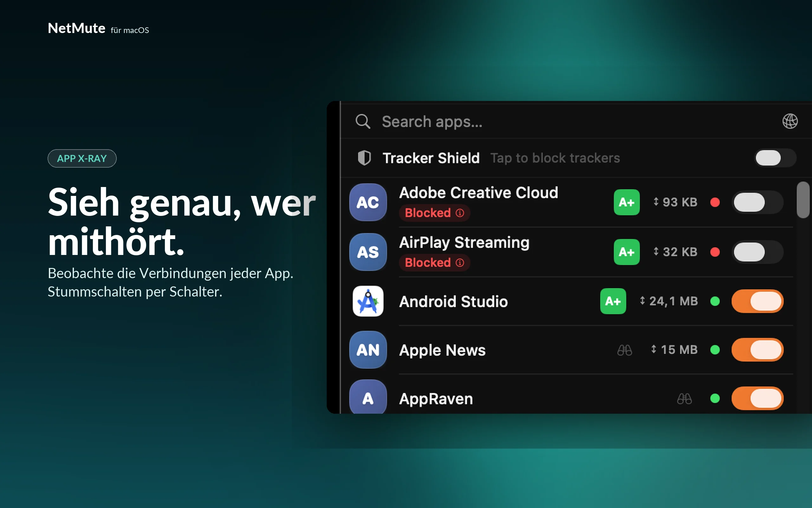
Task: Click the Blocked badge under Adobe Creative Cloud
Action: (x=435, y=213)
